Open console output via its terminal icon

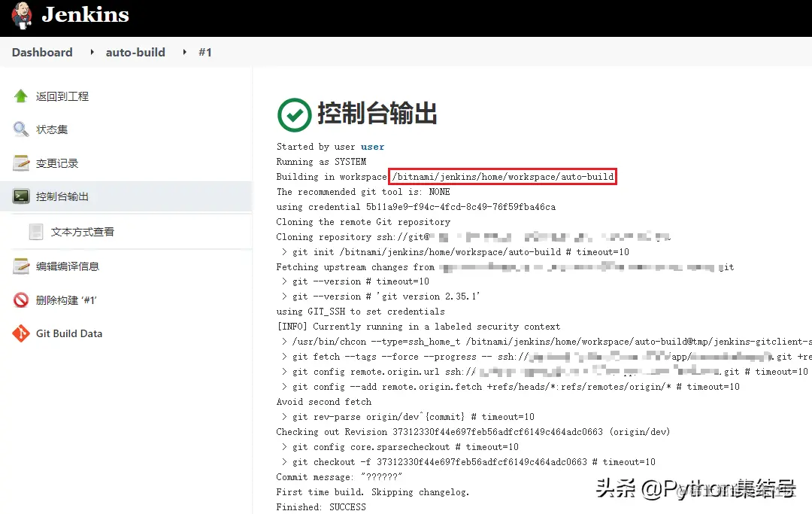pyautogui.click(x=20, y=196)
